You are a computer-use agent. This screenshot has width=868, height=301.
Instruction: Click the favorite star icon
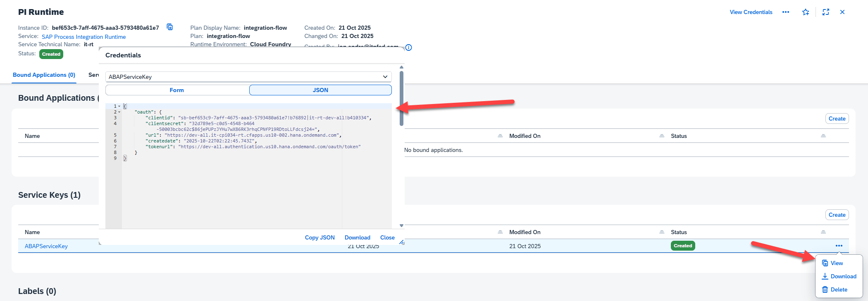805,12
